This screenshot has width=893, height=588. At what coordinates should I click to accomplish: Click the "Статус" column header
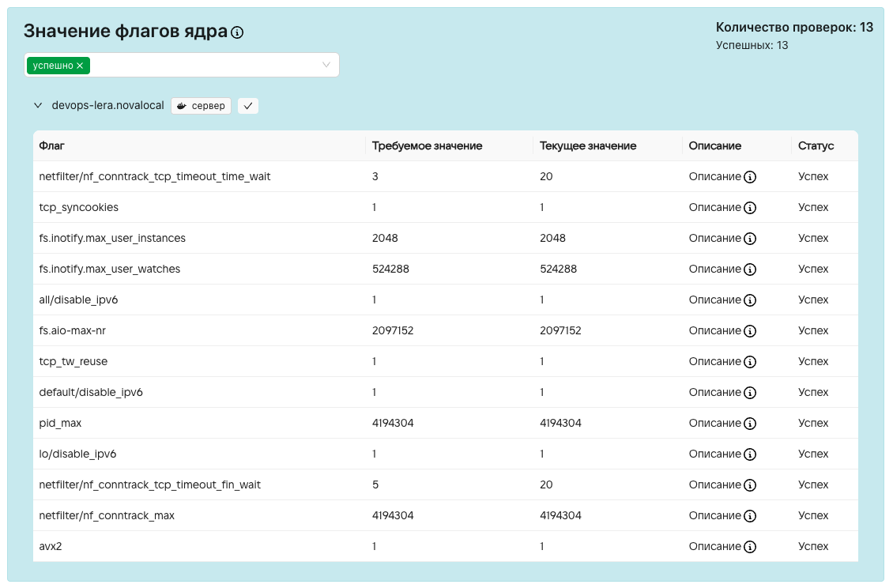pos(816,146)
